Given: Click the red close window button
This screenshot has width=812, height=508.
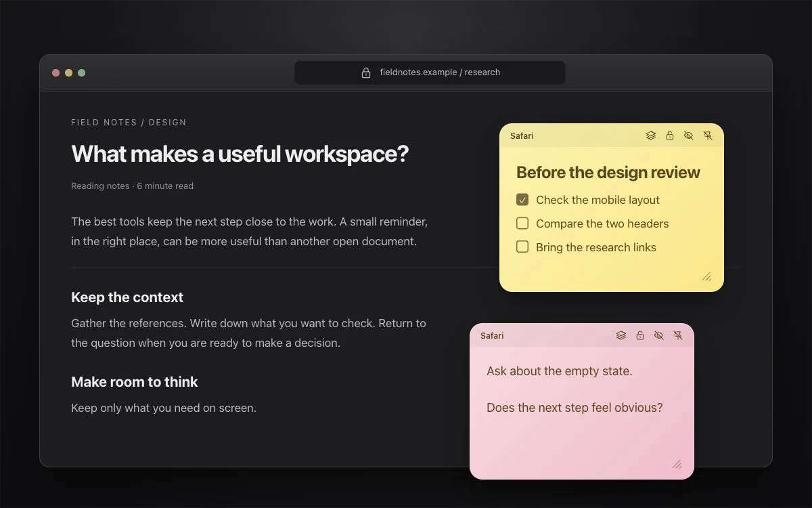Looking at the screenshot, I should [55, 72].
